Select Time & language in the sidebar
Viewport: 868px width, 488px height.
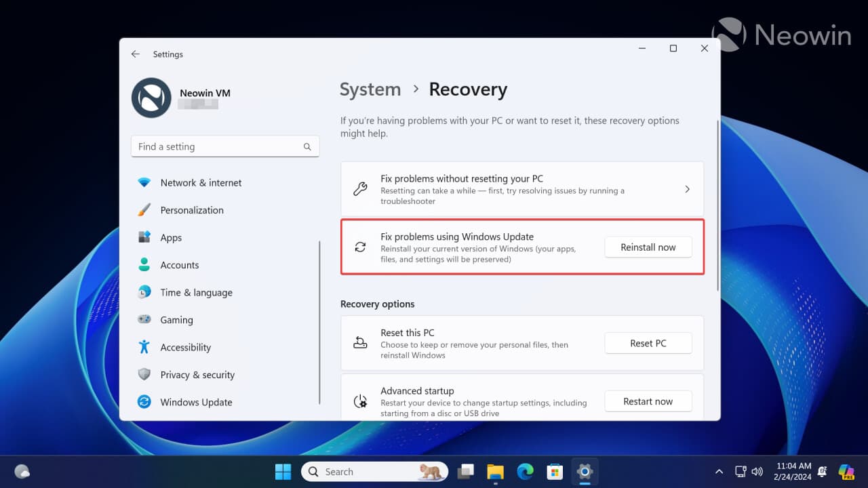point(144,292)
